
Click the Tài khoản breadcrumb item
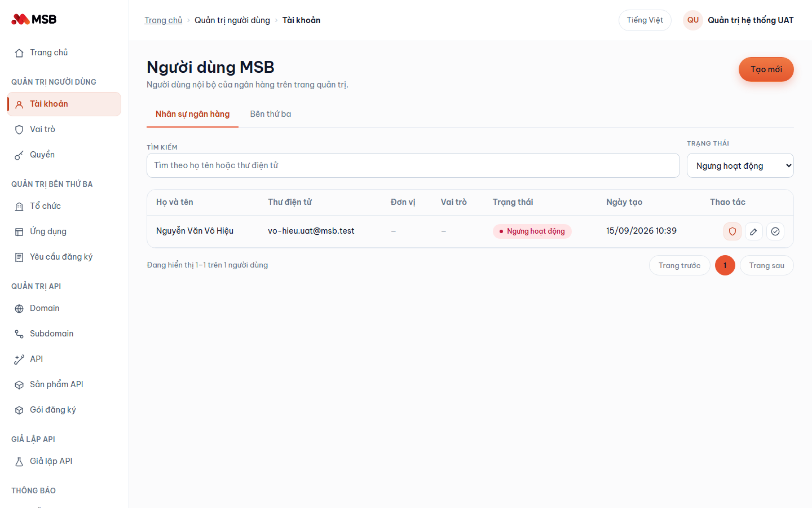tap(301, 20)
